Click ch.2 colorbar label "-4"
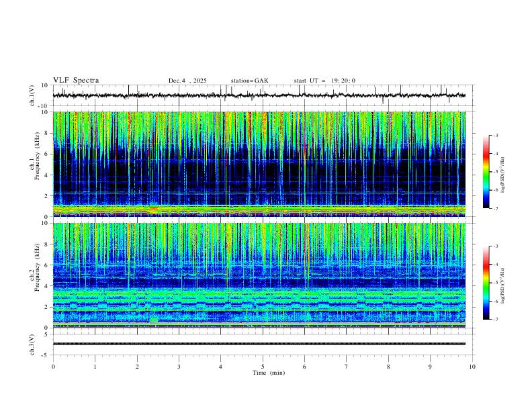This screenshot has height=411, width=532. pos(496,265)
